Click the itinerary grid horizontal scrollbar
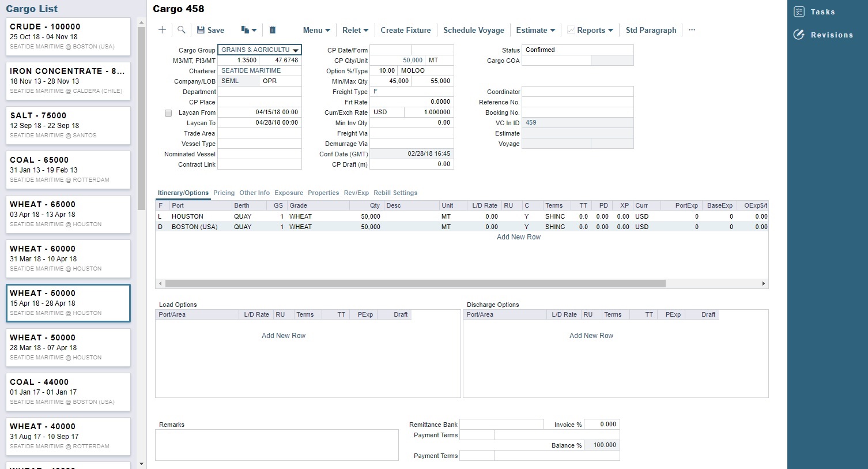This screenshot has height=469, width=868. 415,284
